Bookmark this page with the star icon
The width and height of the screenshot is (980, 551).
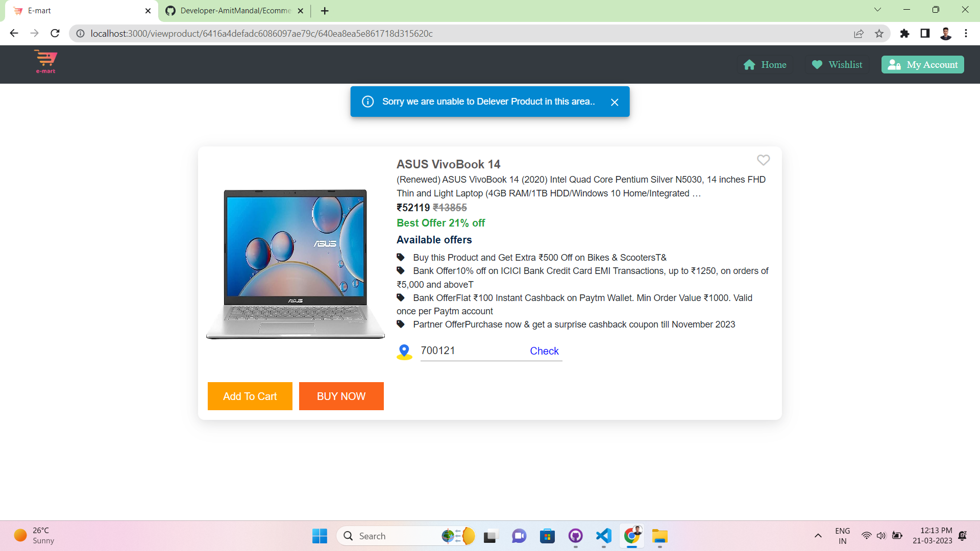(x=879, y=34)
